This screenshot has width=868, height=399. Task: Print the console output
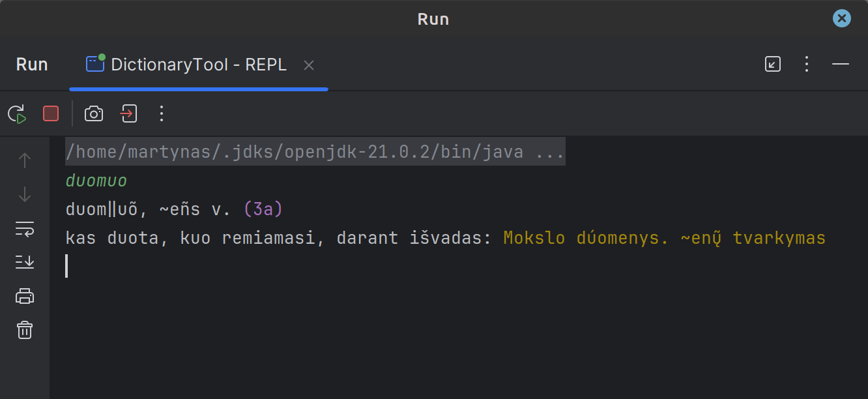(25, 296)
